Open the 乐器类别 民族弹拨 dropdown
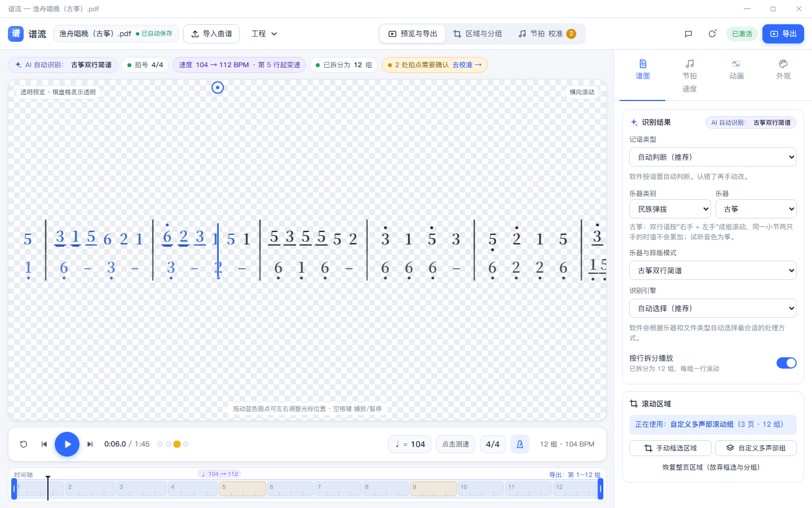812x508 pixels. tap(670, 209)
